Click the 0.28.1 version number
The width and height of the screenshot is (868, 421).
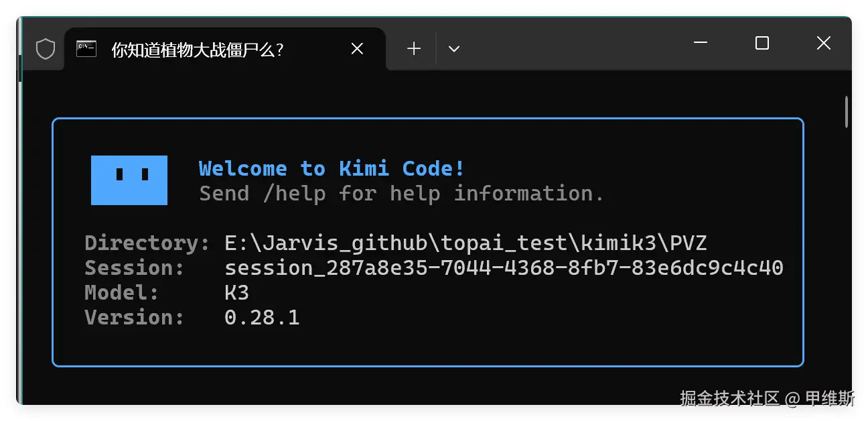point(262,318)
